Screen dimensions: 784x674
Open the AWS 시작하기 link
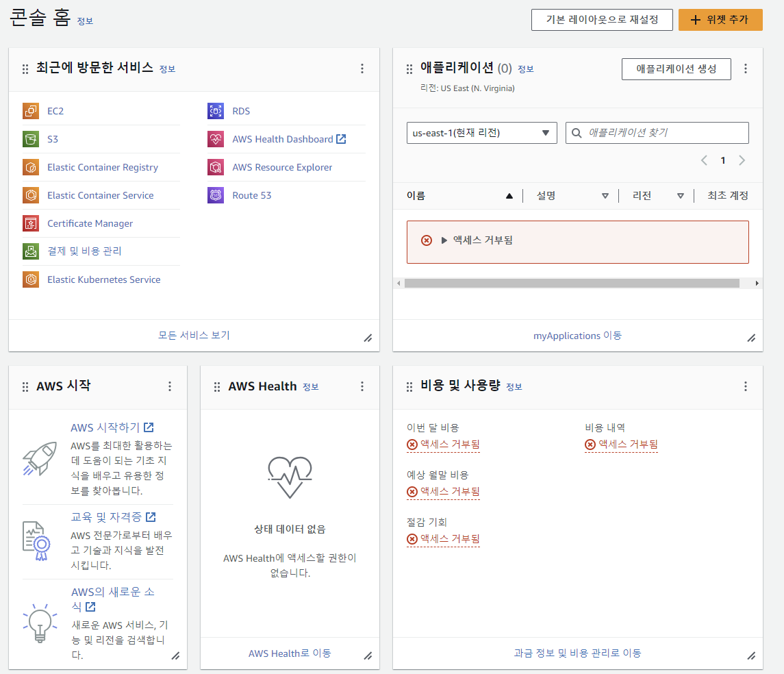coord(112,427)
